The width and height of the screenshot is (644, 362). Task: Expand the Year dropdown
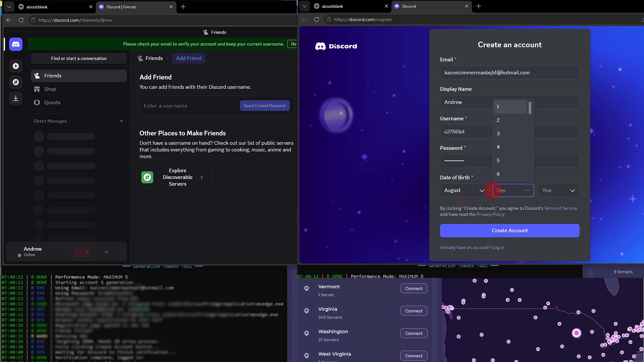pyautogui.click(x=558, y=190)
